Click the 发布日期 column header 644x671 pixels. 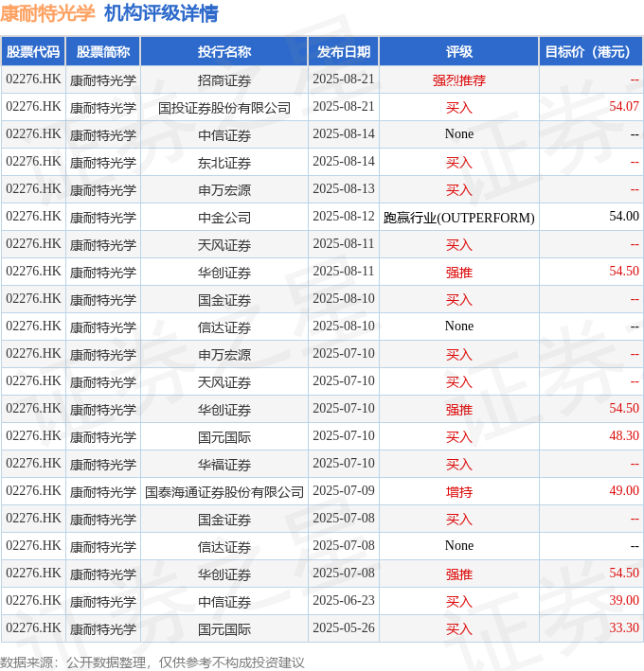click(x=344, y=52)
